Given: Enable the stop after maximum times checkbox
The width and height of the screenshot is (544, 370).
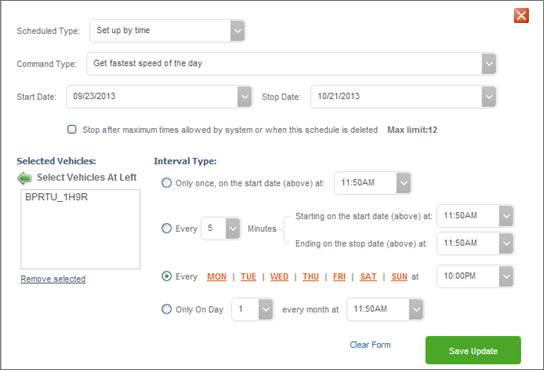Looking at the screenshot, I should (72, 129).
